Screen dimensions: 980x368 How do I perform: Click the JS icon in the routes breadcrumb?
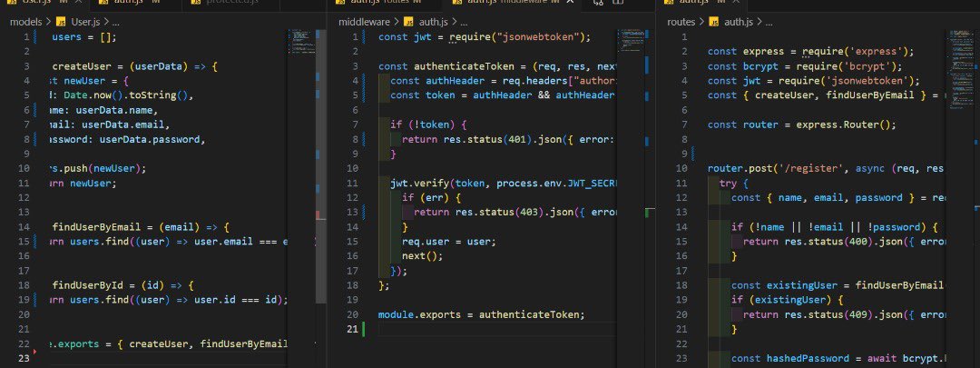pos(714,22)
